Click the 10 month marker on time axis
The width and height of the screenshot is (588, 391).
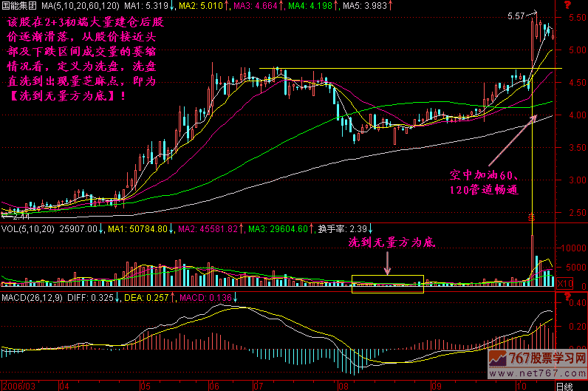pos(519,386)
